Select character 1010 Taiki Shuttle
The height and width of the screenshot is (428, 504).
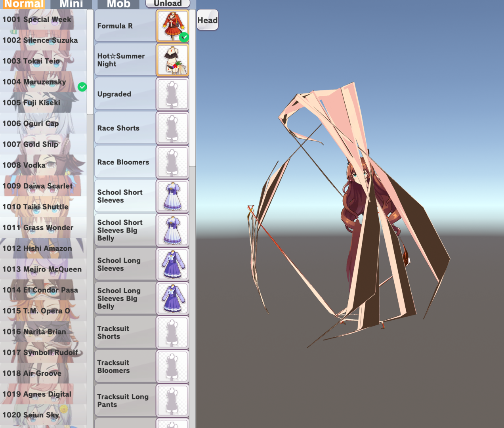tap(43, 206)
